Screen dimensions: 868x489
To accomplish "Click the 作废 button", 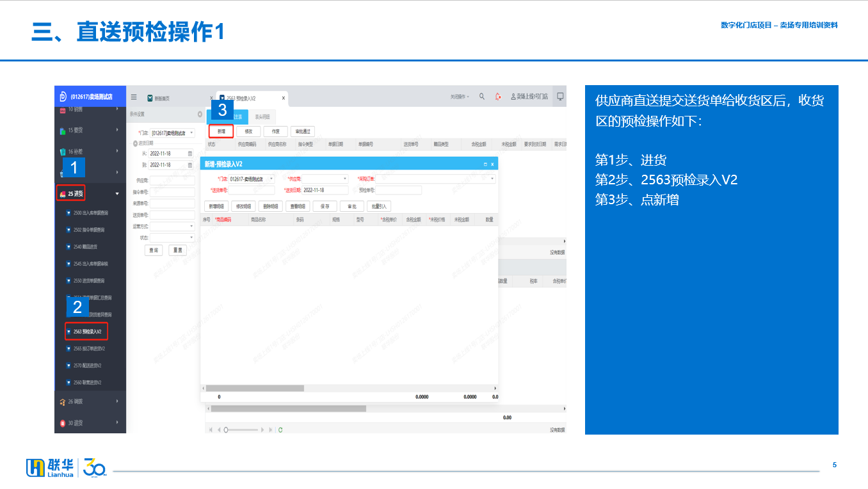I will [276, 131].
